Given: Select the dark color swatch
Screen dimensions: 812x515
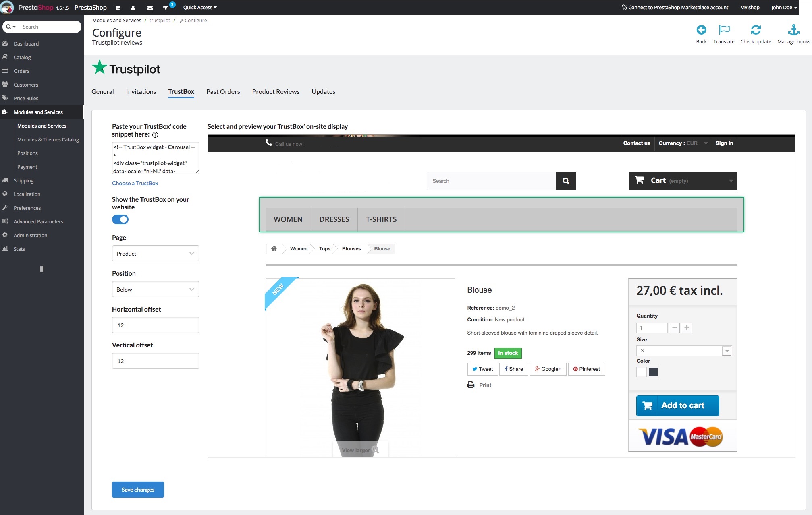Looking at the screenshot, I should click(653, 372).
